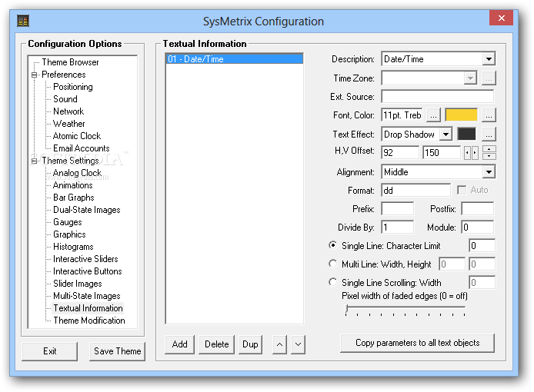
Task: Open Multi-State Images settings
Action: pyautogui.click(x=87, y=296)
